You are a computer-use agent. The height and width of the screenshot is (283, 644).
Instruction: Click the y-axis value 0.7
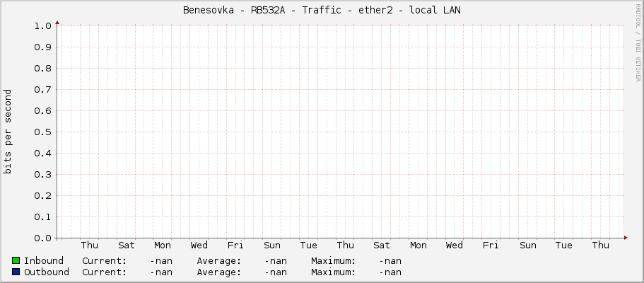point(42,90)
